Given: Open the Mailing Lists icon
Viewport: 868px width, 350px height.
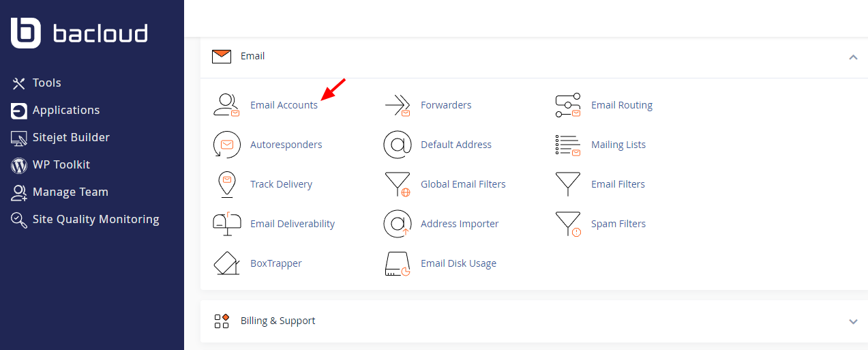Looking at the screenshot, I should tap(568, 145).
